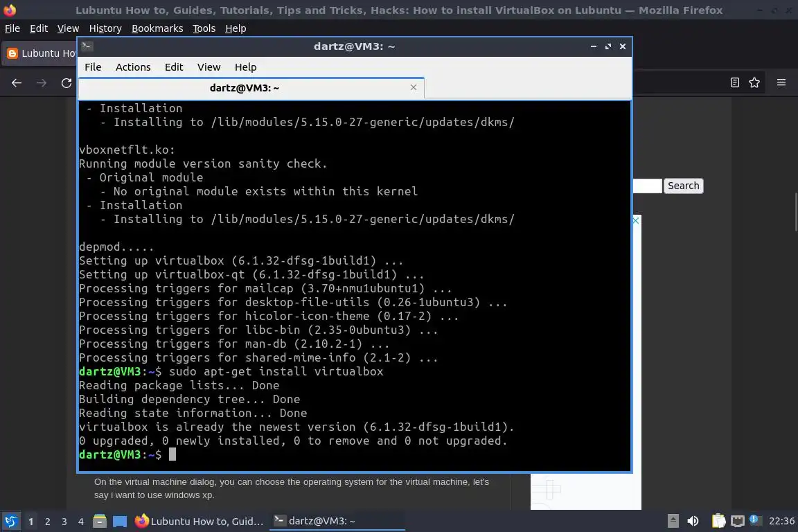Click 'Running module version sanity check.' line

pos(202,164)
